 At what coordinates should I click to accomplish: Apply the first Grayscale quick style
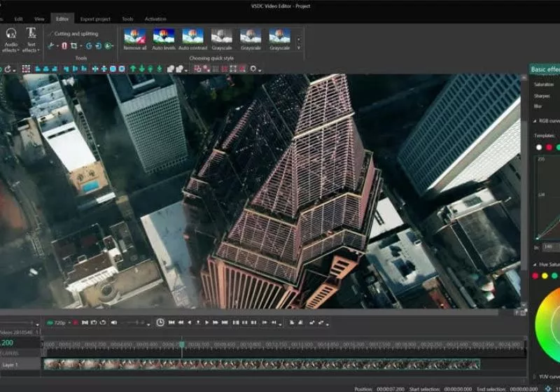221,39
